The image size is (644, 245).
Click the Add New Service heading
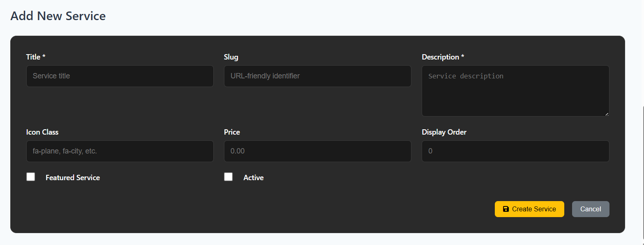[x=58, y=16]
